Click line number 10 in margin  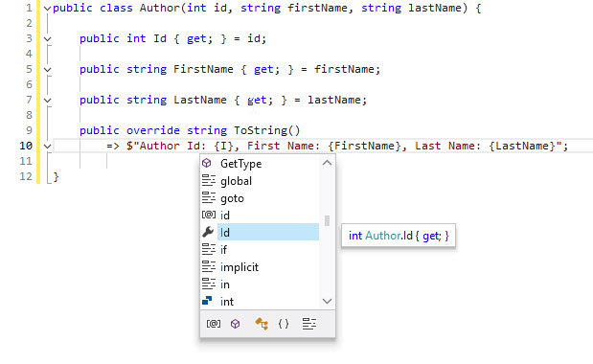26,146
